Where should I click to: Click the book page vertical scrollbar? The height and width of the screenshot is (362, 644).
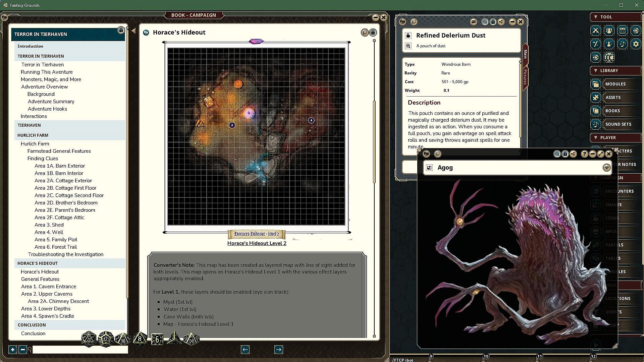click(x=374, y=141)
